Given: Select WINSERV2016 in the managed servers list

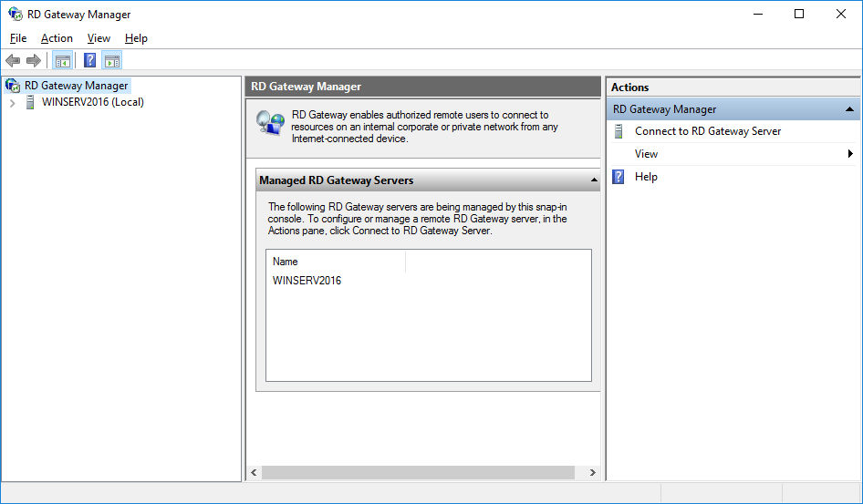Looking at the screenshot, I should (307, 281).
